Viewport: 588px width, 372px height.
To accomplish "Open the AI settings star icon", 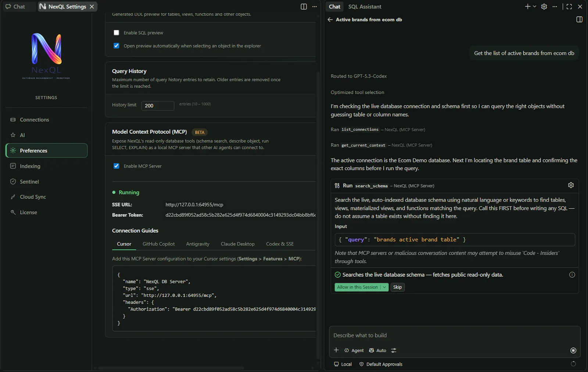I will (x=13, y=135).
